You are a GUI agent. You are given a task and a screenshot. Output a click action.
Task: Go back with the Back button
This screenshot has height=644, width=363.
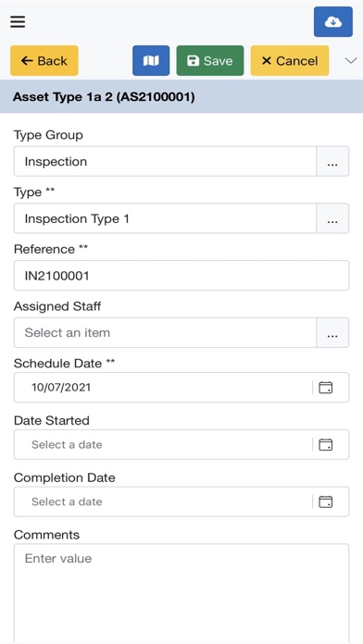44,61
